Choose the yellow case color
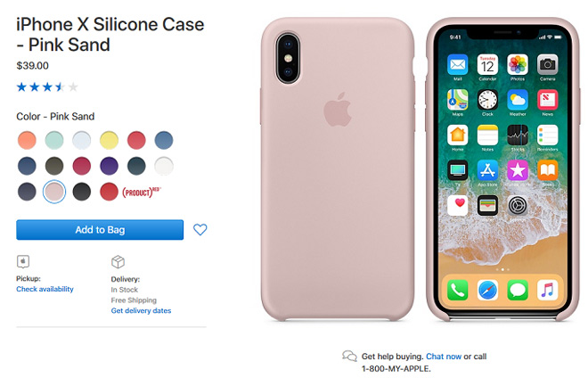 [109, 140]
